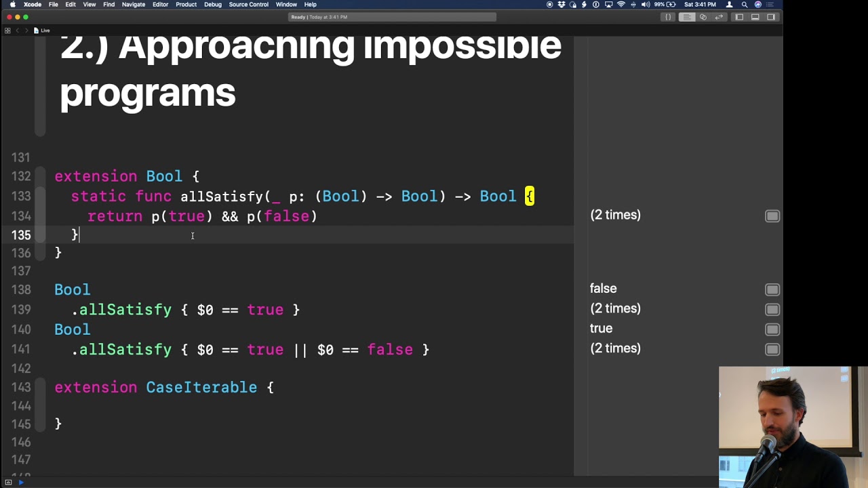Open the File menu

[x=53, y=4]
